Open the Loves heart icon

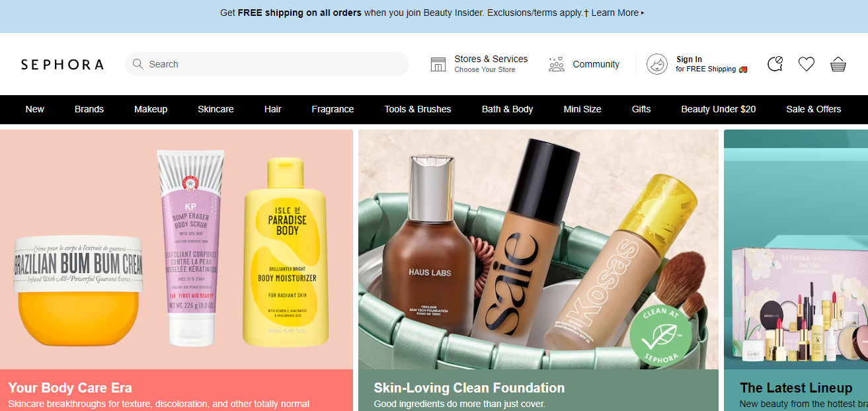(x=806, y=64)
